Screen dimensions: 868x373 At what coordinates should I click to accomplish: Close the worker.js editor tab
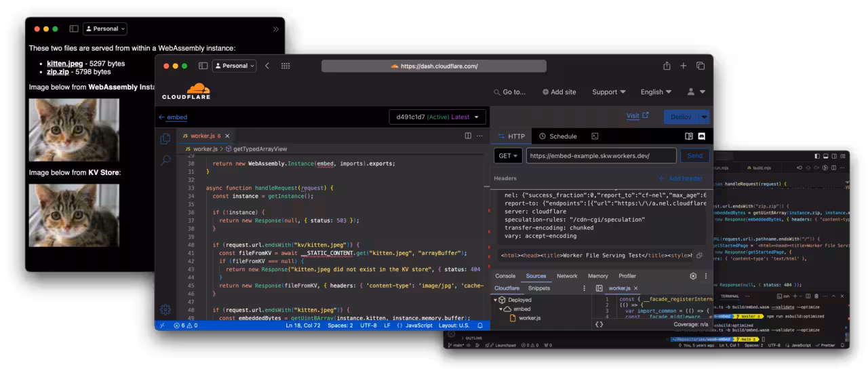pos(227,136)
